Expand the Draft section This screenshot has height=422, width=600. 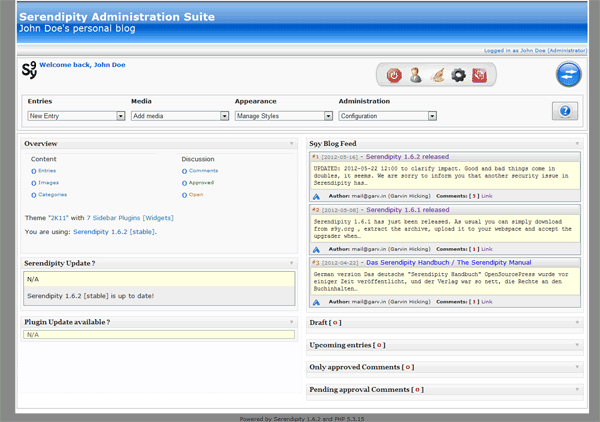pyautogui.click(x=578, y=323)
